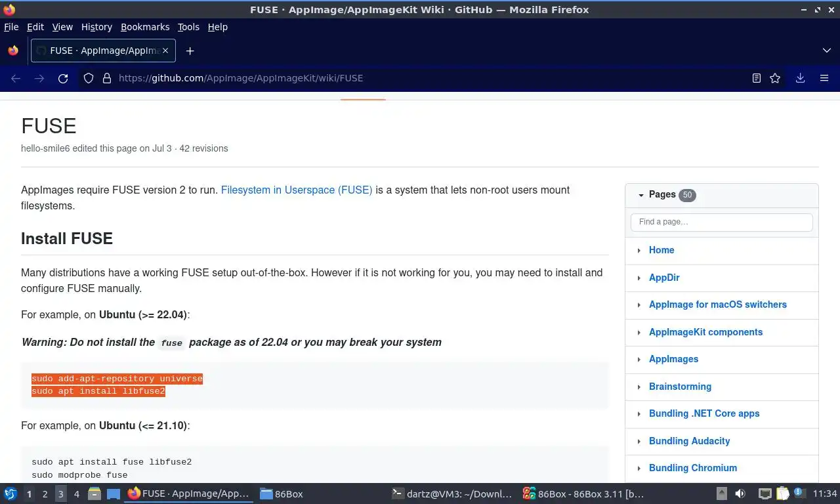Switch to workspace 2

coord(45,493)
